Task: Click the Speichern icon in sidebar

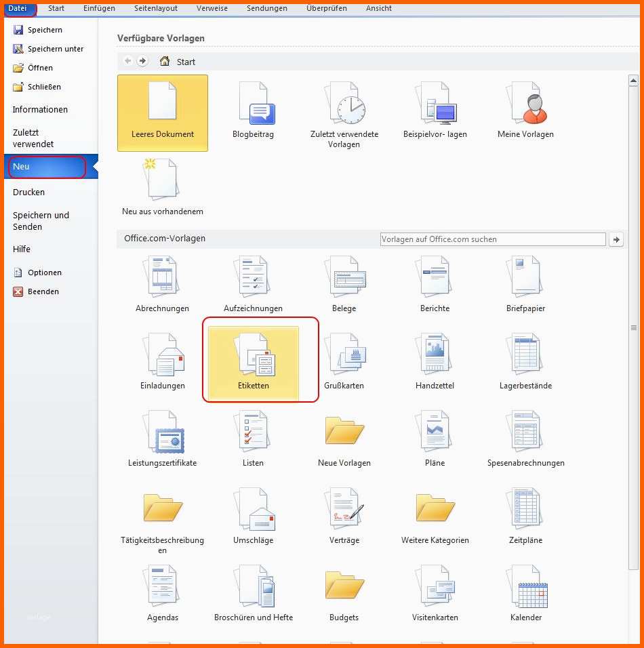Action: pos(19,30)
